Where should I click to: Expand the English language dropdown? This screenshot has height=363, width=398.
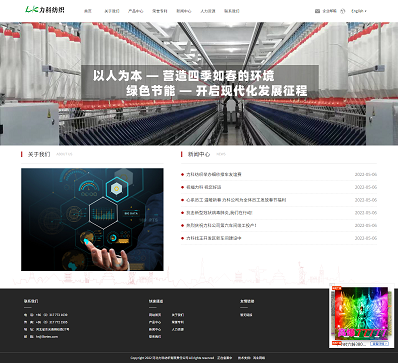(359, 11)
